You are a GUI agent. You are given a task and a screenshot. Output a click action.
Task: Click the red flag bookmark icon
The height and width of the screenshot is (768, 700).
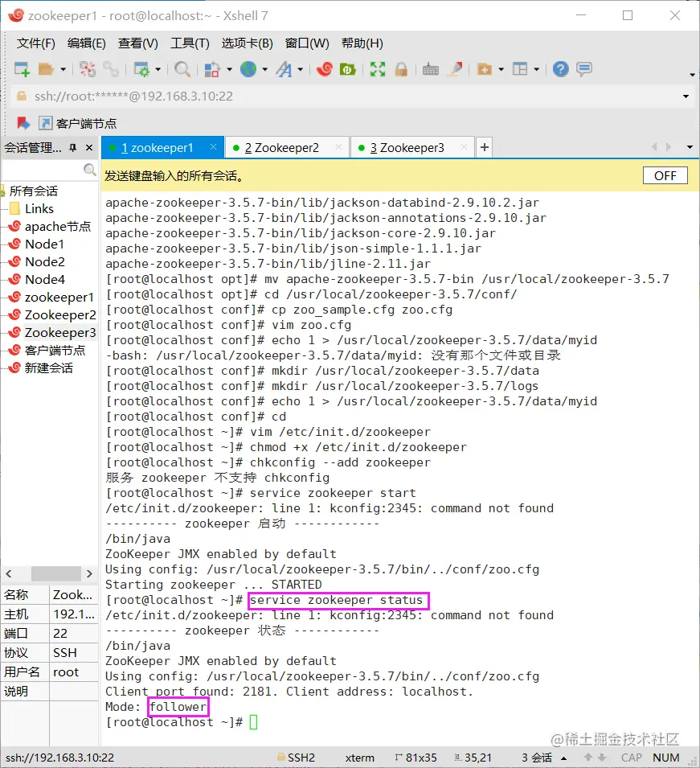click(23, 123)
